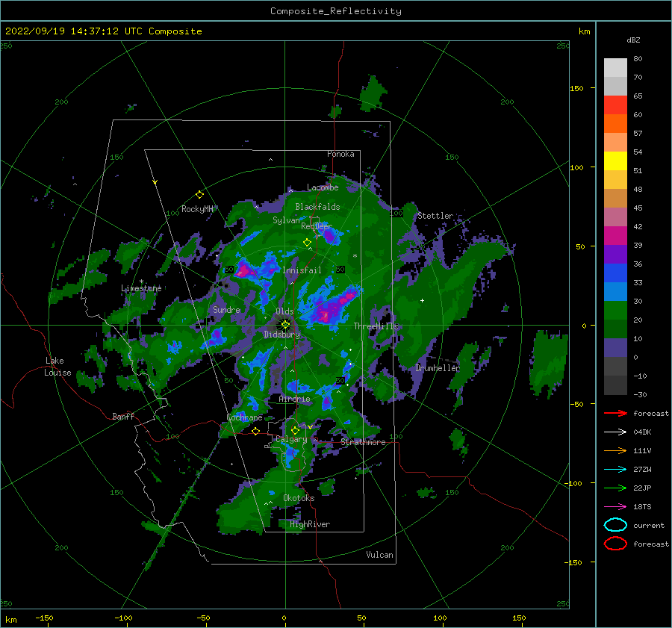Image resolution: width=672 pixels, height=628 pixels.
Task: Click the HighRiver town label
Action: (x=310, y=524)
